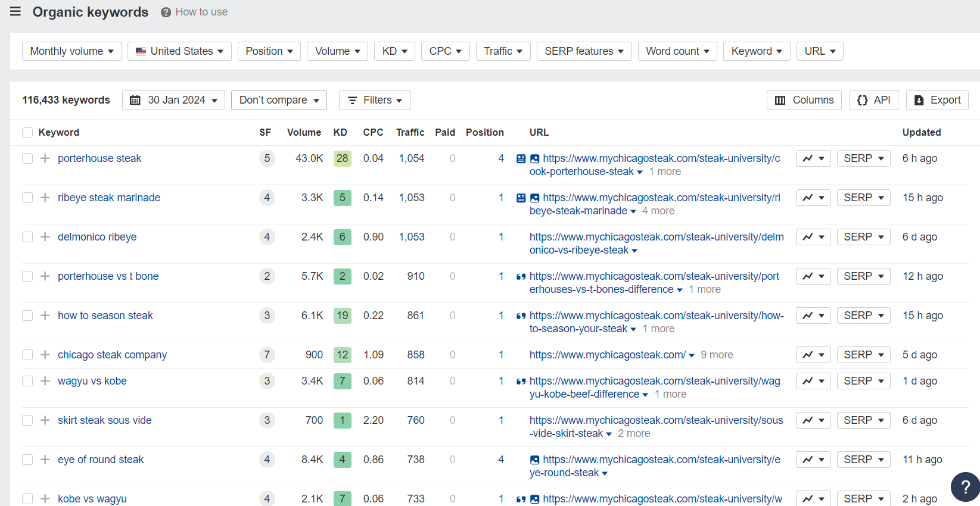The image size is (980, 506).
Task: Open the Position filter dropdown
Action: coord(269,51)
